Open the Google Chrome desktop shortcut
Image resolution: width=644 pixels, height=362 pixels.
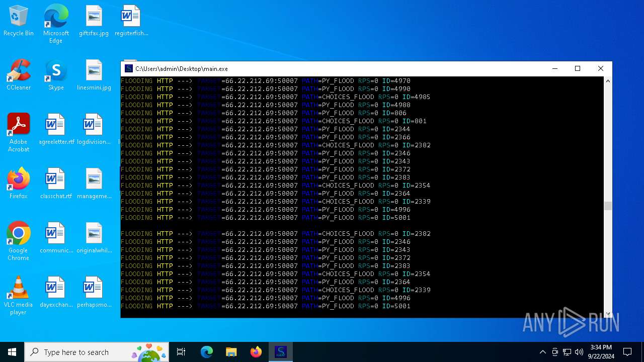coord(19,242)
